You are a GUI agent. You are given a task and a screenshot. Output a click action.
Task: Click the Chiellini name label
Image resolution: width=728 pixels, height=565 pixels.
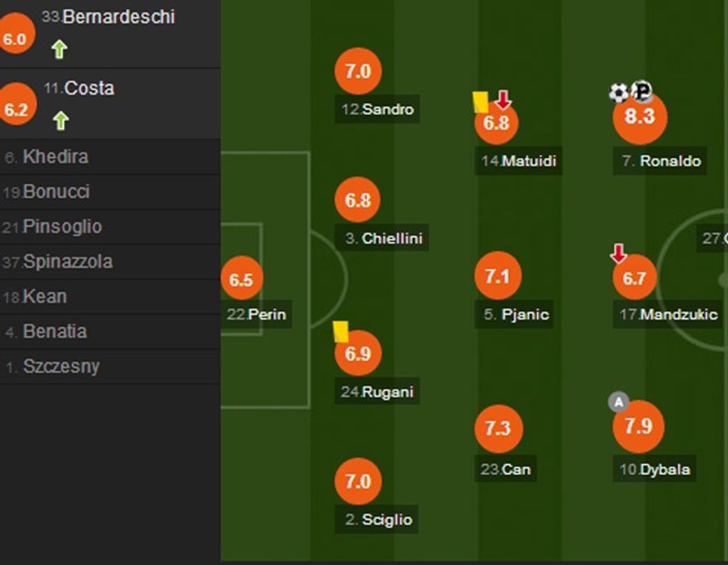tap(382, 239)
